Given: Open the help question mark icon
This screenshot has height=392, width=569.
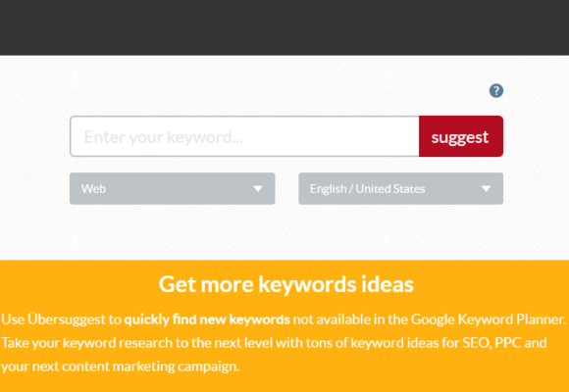Looking at the screenshot, I should tap(496, 91).
